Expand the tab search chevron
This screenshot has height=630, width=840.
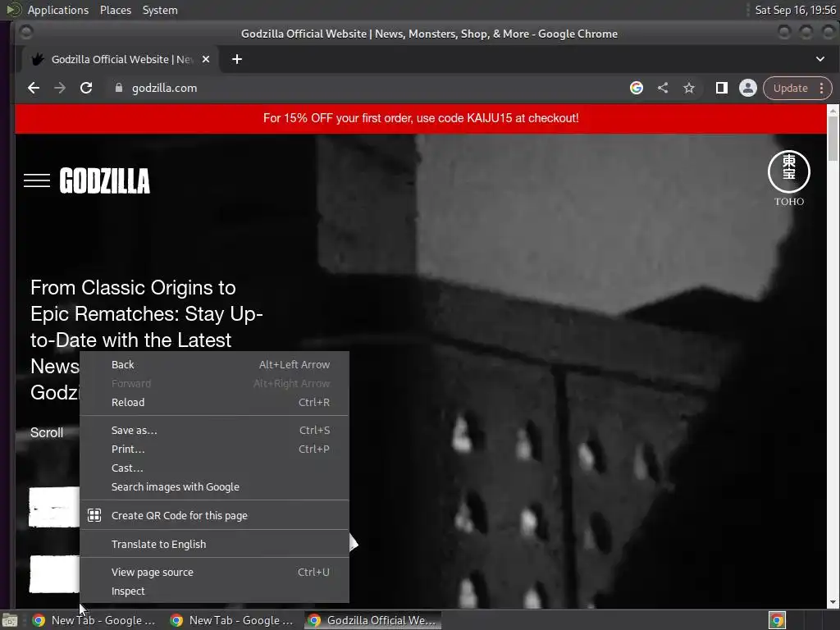(x=820, y=59)
